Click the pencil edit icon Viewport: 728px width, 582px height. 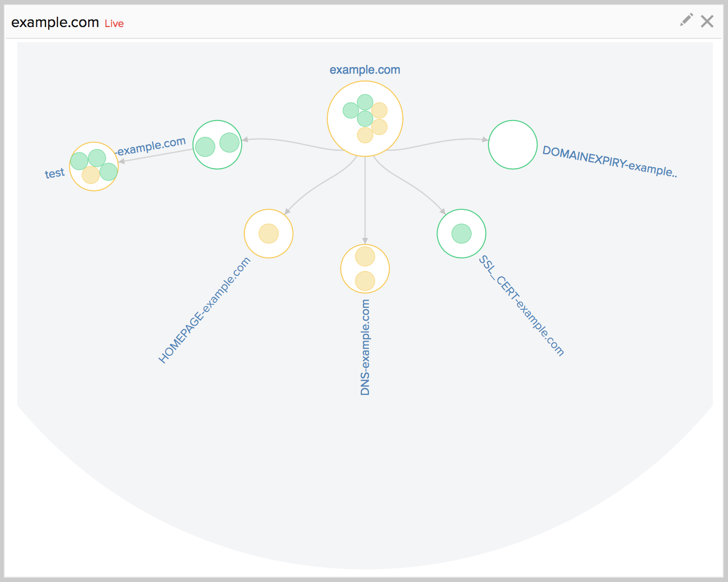tap(686, 20)
